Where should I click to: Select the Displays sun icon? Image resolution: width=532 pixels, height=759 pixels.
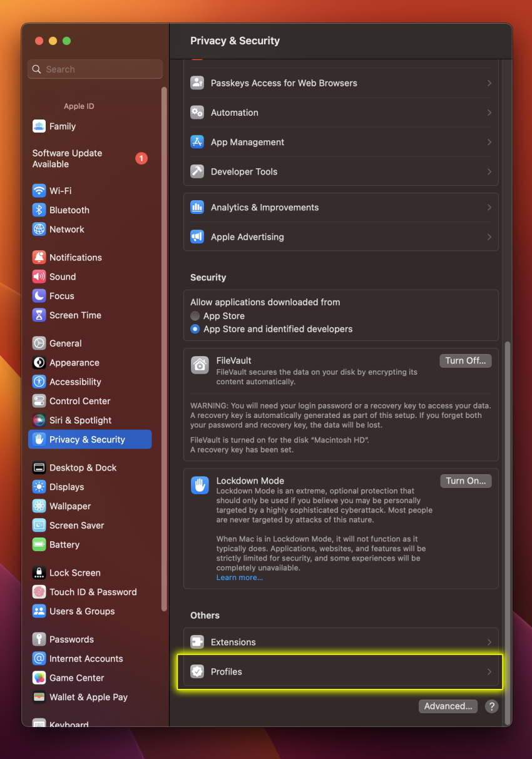(39, 487)
